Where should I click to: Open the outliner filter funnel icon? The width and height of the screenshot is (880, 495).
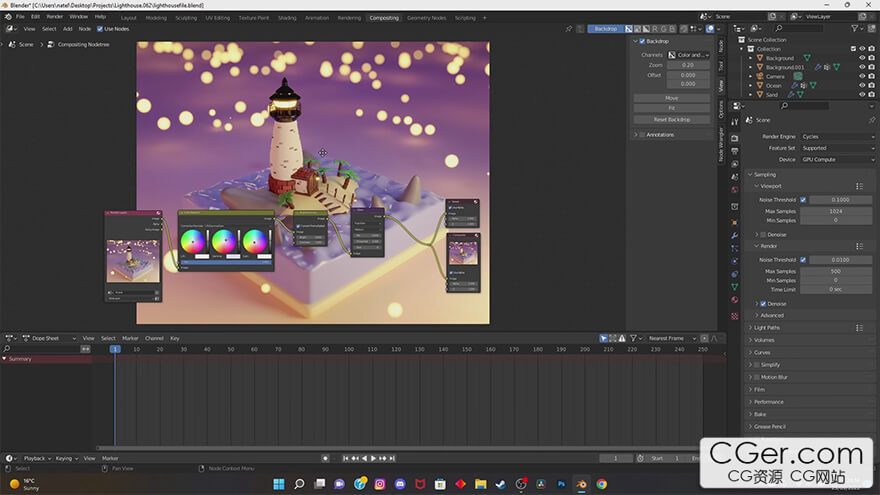coord(855,28)
